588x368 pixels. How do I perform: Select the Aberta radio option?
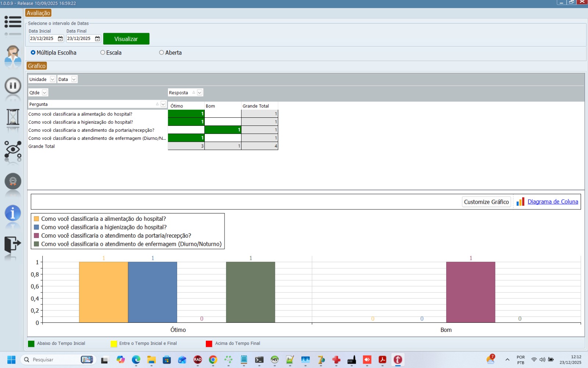coord(161,53)
